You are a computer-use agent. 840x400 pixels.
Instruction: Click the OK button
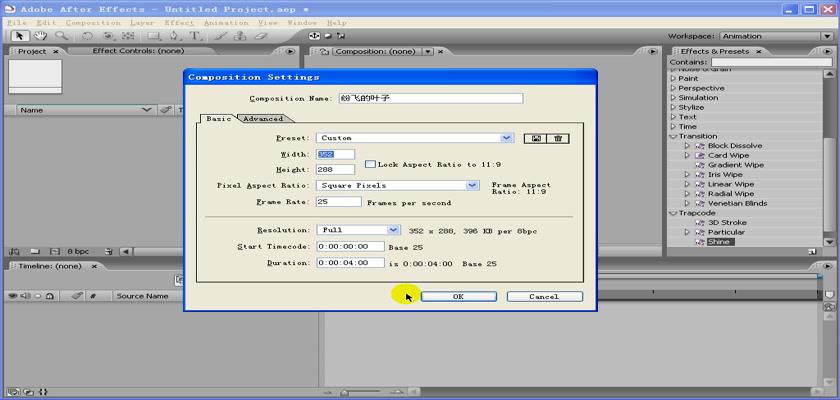coord(458,297)
